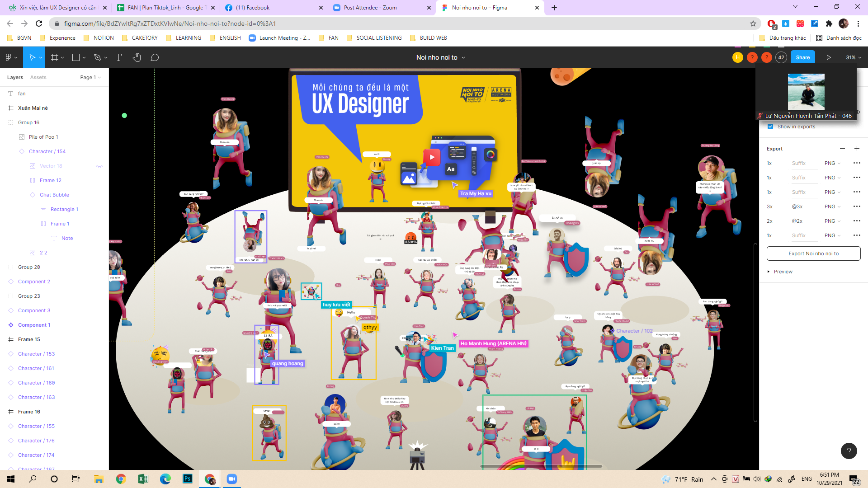Select the Text tool
868x488 pixels.
[x=118, y=57]
